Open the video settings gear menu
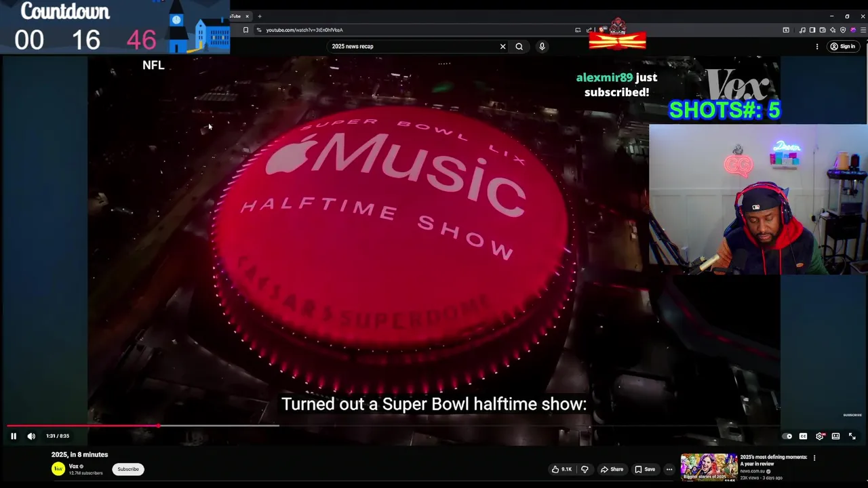The height and width of the screenshot is (488, 868). [x=820, y=436]
